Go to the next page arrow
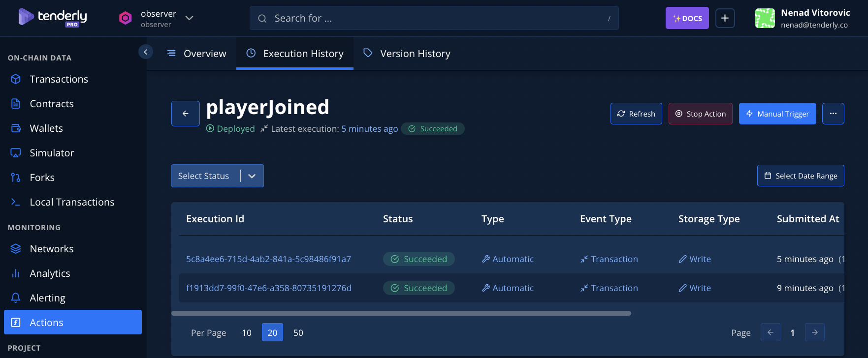 click(815, 332)
